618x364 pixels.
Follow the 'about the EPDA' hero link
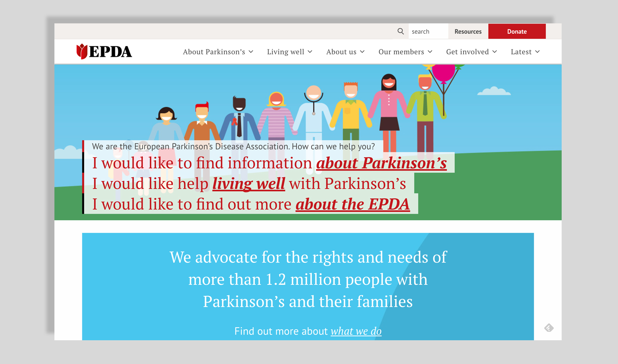tap(352, 204)
